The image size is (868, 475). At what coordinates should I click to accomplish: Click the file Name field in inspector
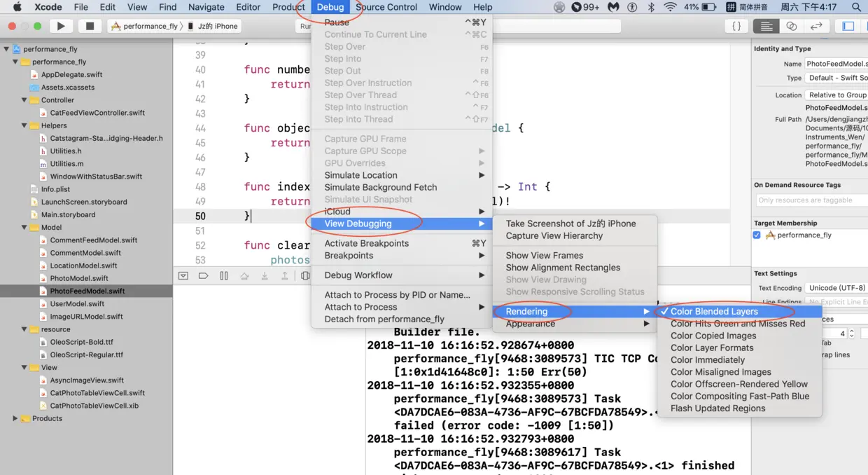pyautogui.click(x=836, y=64)
